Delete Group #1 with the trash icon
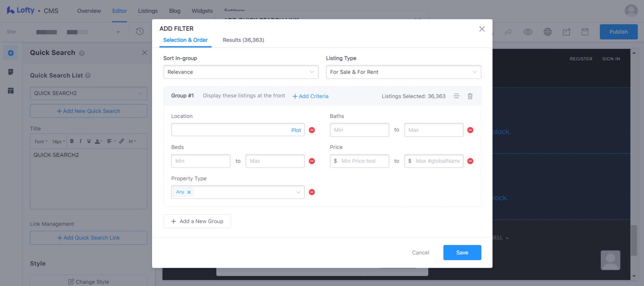 (470, 96)
